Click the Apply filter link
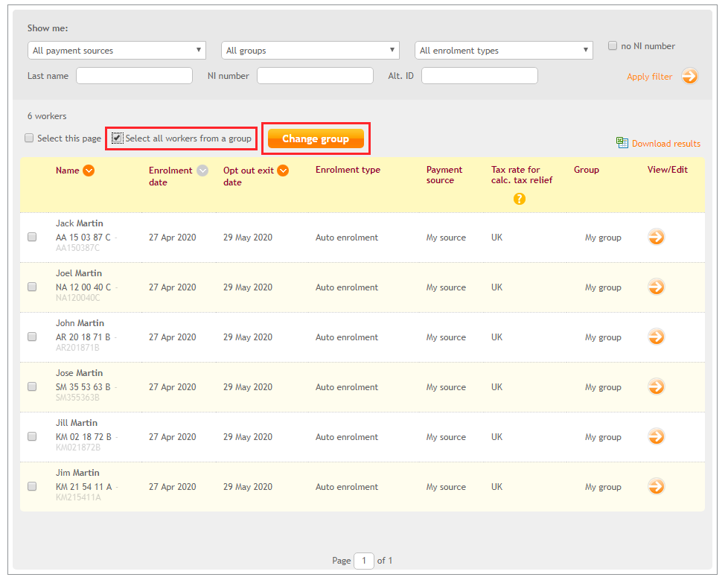 click(x=650, y=77)
